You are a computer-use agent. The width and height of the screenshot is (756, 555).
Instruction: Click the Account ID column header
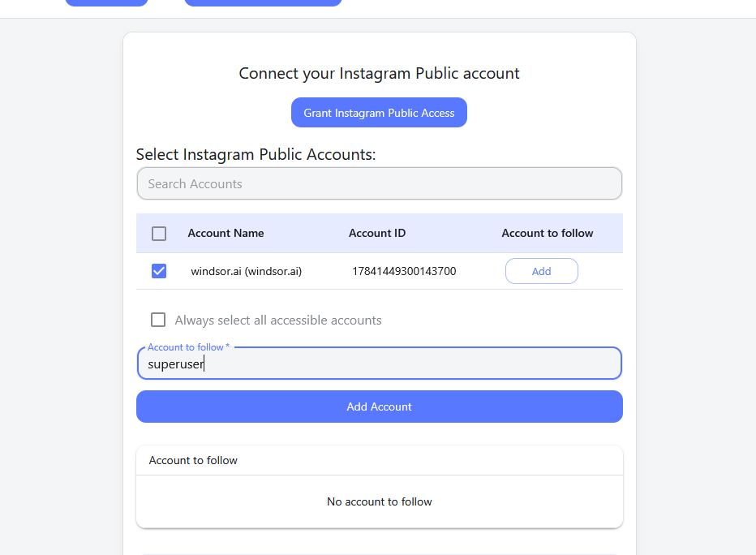tap(377, 233)
